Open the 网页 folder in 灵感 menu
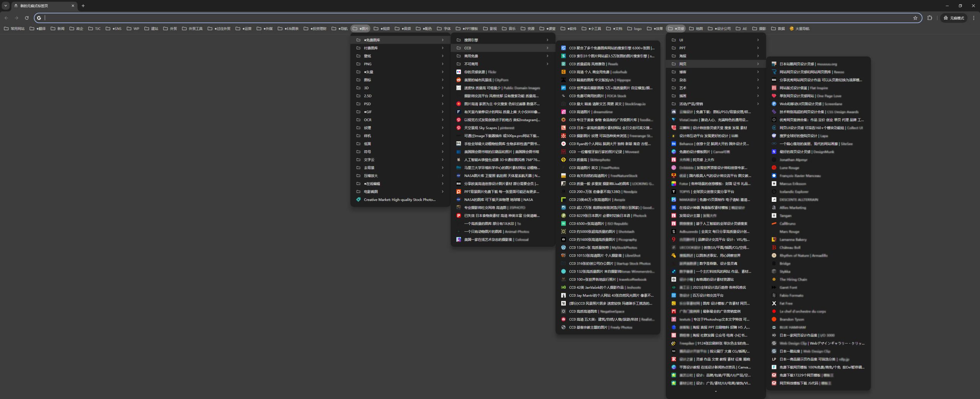 [715, 64]
